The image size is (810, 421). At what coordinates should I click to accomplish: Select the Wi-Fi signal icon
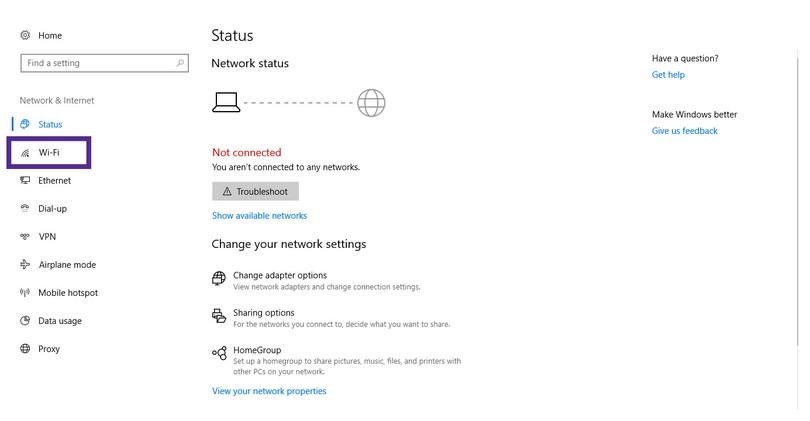(25, 153)
